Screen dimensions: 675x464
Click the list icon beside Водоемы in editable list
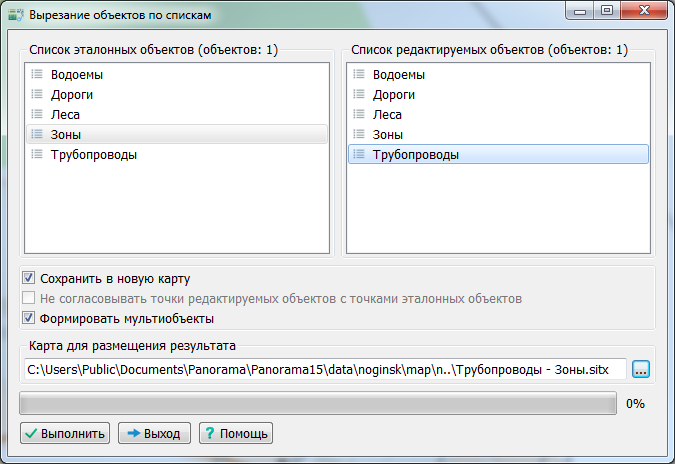click(x=359, y=74)
